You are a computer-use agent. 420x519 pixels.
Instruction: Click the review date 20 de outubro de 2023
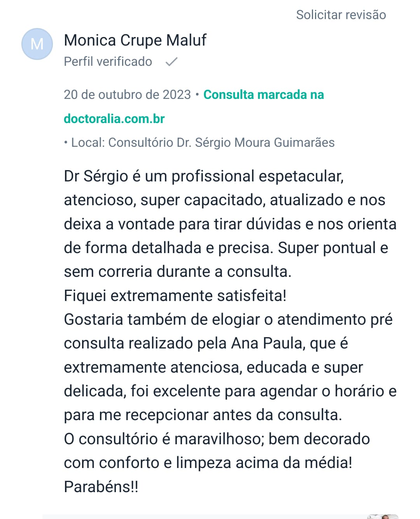coord(127,95)
